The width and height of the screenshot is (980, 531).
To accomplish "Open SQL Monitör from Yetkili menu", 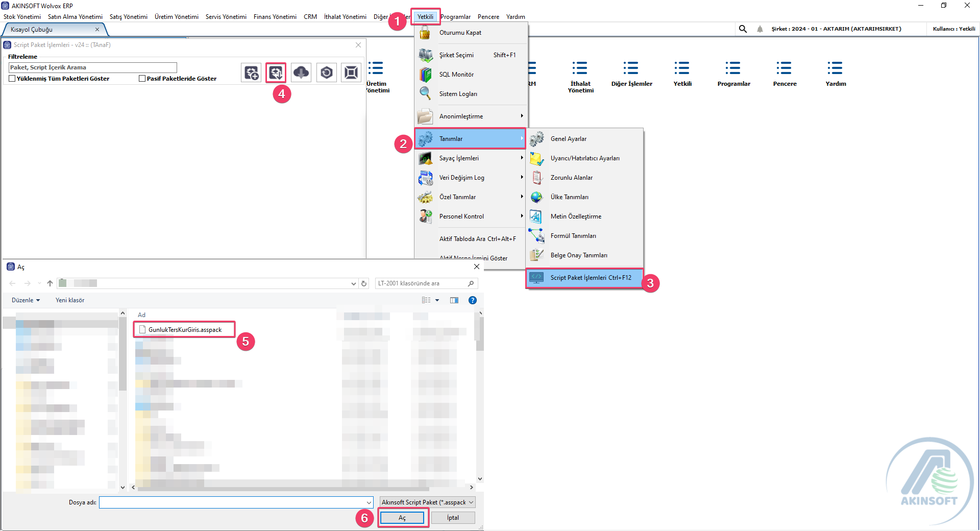I will [456, 75].
